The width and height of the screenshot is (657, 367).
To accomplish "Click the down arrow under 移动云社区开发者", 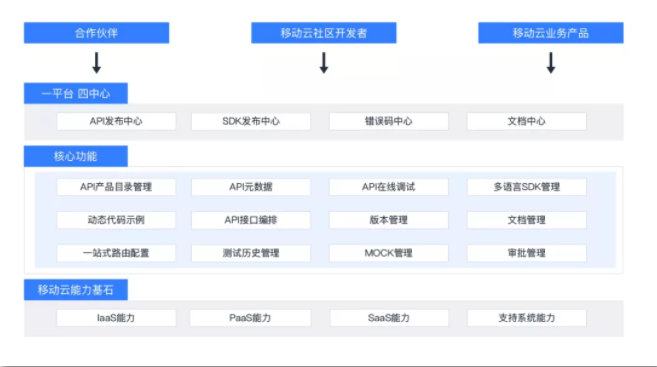I will pyautogui.click(x=323, y=63).
